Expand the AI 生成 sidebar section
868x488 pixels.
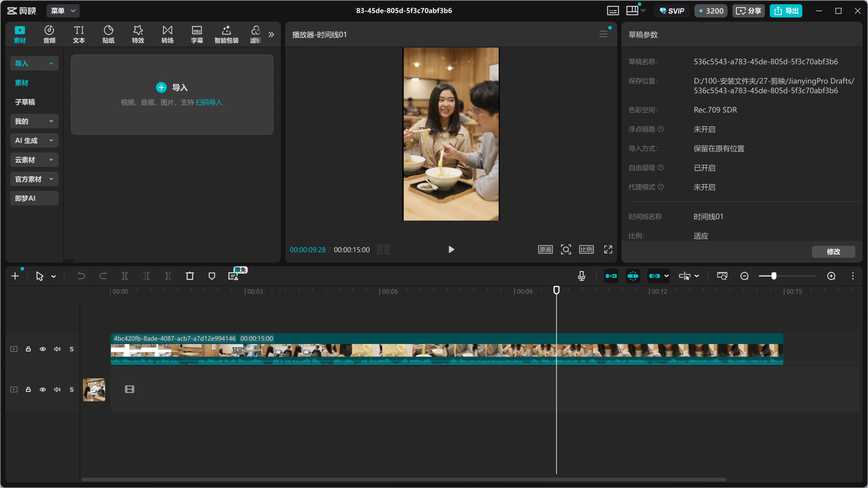point(34,141)
